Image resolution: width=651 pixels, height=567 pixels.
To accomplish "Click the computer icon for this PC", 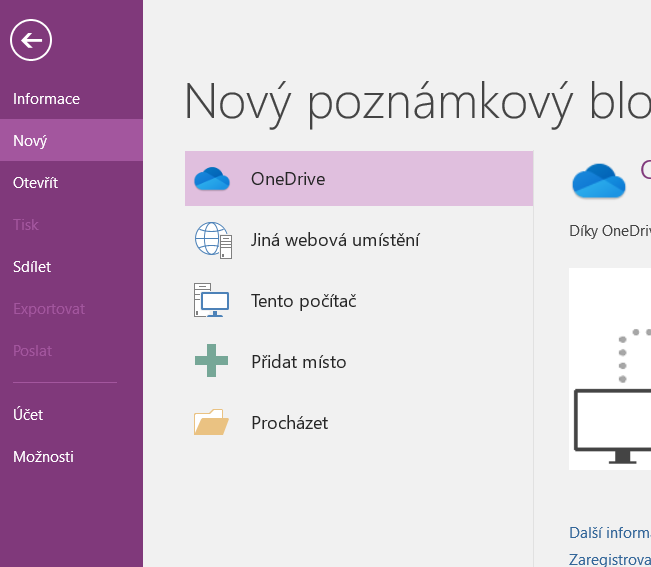I will click(211, 301).
